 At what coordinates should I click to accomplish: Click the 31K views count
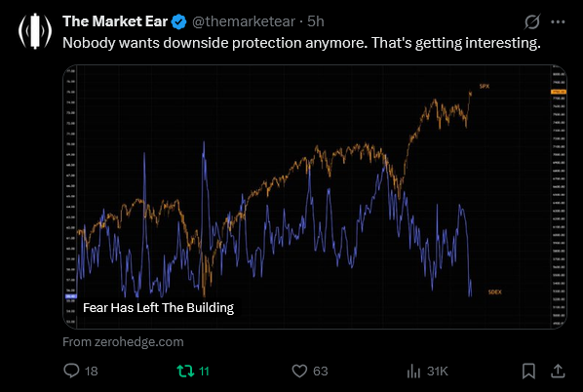click(438, 372)
